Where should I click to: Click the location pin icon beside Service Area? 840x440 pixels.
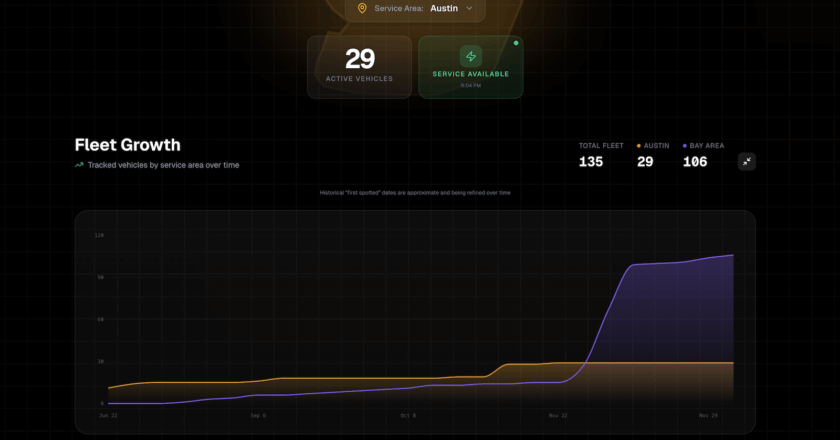click(362, 8)
